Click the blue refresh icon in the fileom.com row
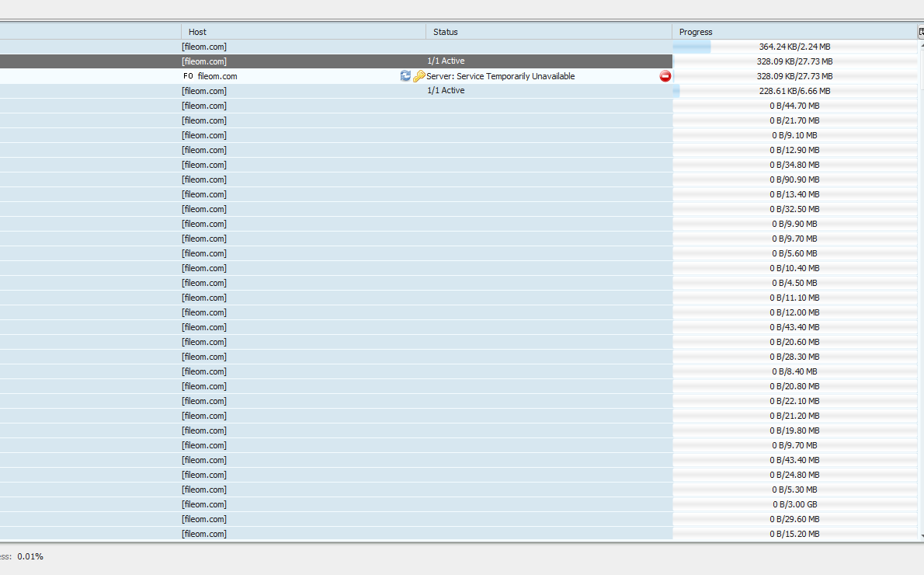 405,75
